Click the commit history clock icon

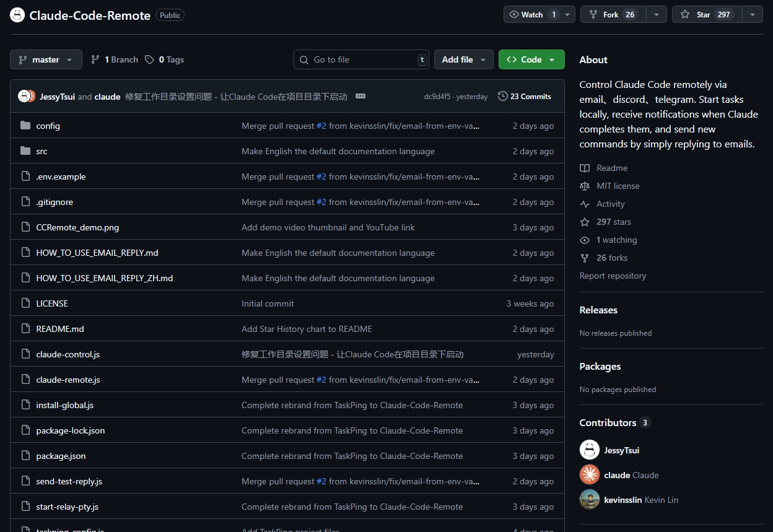503,96
